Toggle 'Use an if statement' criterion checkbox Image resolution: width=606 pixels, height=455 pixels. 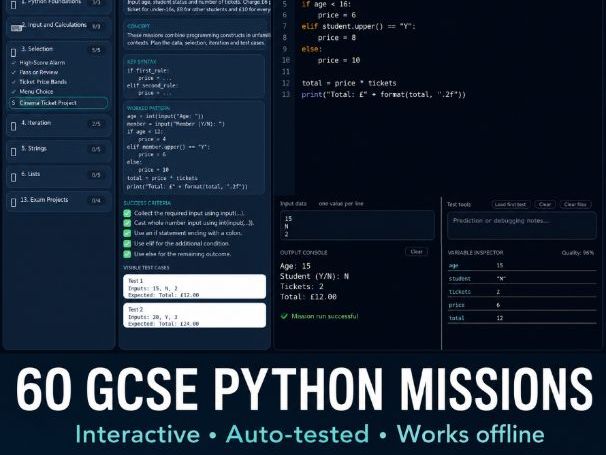tap(127, 233)
